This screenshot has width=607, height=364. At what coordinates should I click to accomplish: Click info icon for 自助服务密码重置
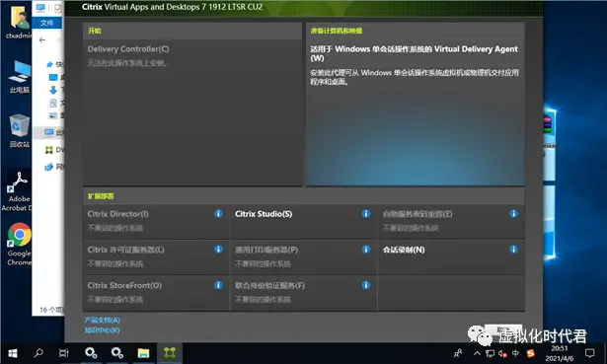click(513, 213)
